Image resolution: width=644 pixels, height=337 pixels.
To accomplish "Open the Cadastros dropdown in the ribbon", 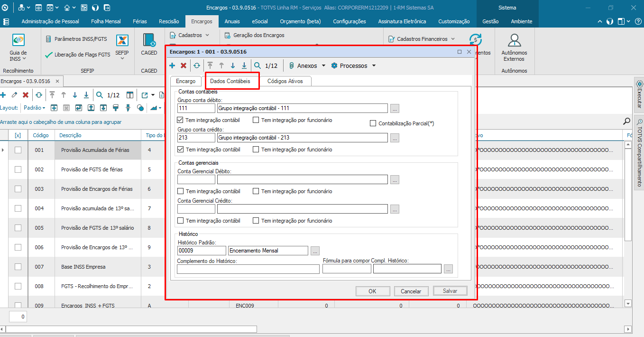I will pyautogui.click(x=190, y=35).
